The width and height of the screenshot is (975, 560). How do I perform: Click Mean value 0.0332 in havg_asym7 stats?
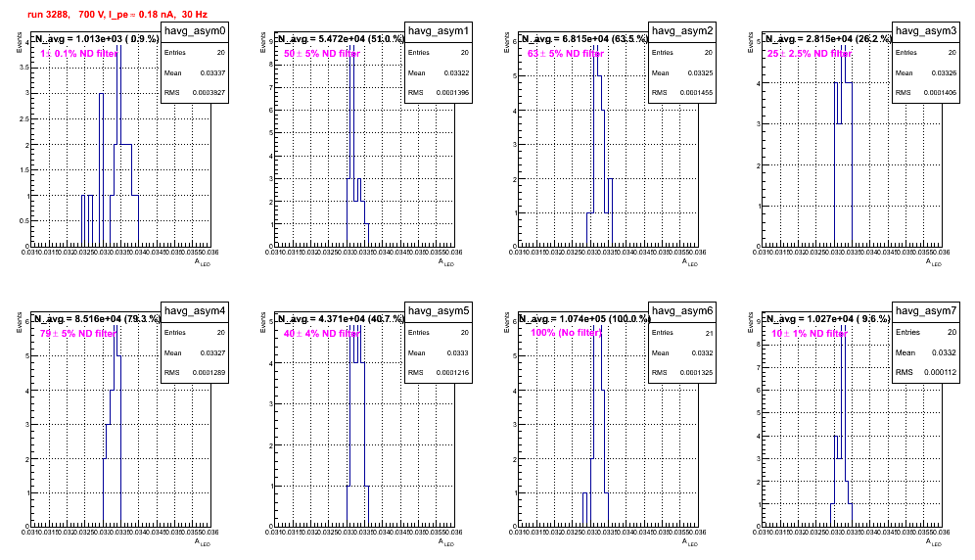944,352
